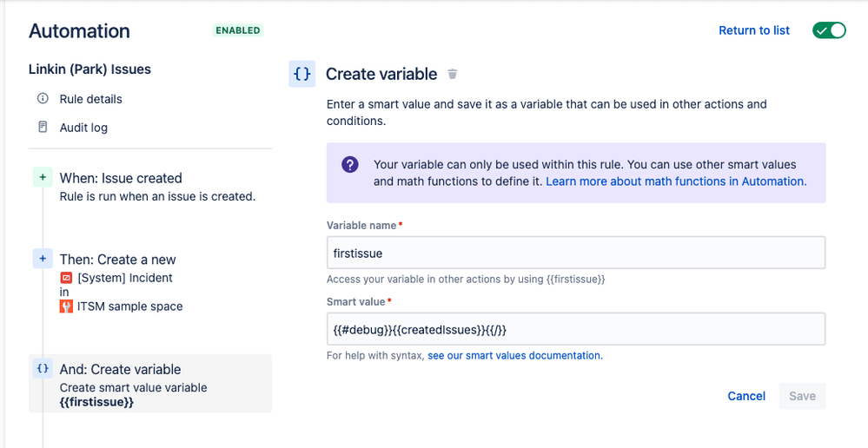
Task: Click 'Access your variable in other actions' hint
Action: [466, 280]
